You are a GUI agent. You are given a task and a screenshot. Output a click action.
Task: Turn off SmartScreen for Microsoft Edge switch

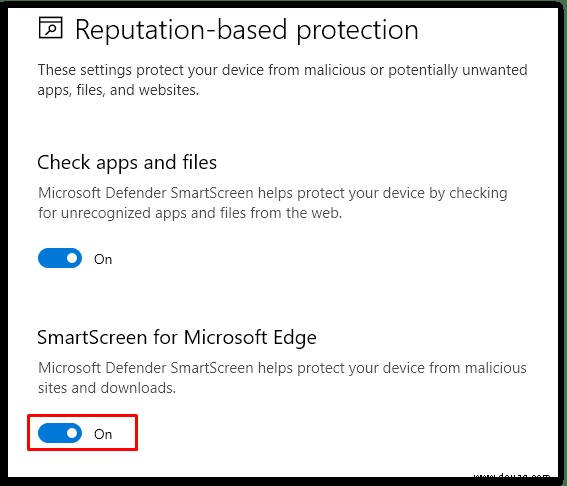click(60, 433)
